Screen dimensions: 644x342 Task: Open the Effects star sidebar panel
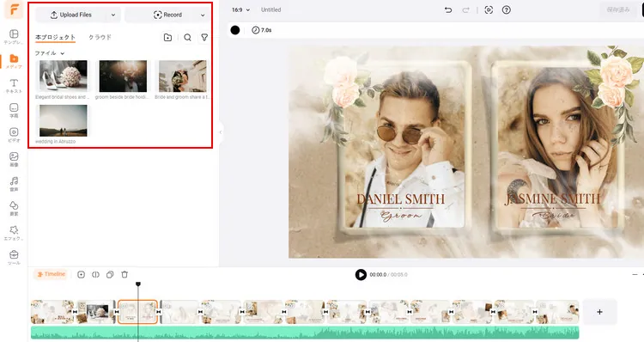point(14,233)
